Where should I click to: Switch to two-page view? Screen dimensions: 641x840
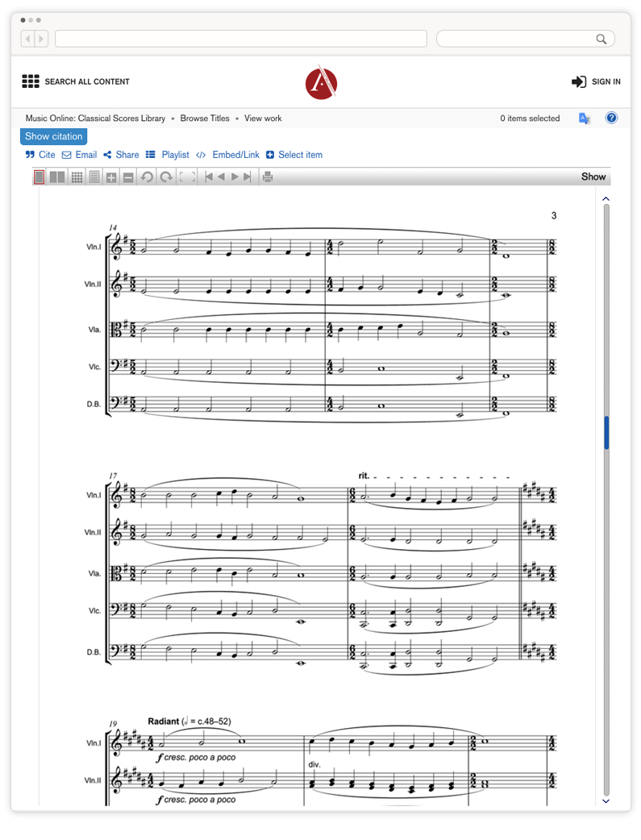pos(57,177)
